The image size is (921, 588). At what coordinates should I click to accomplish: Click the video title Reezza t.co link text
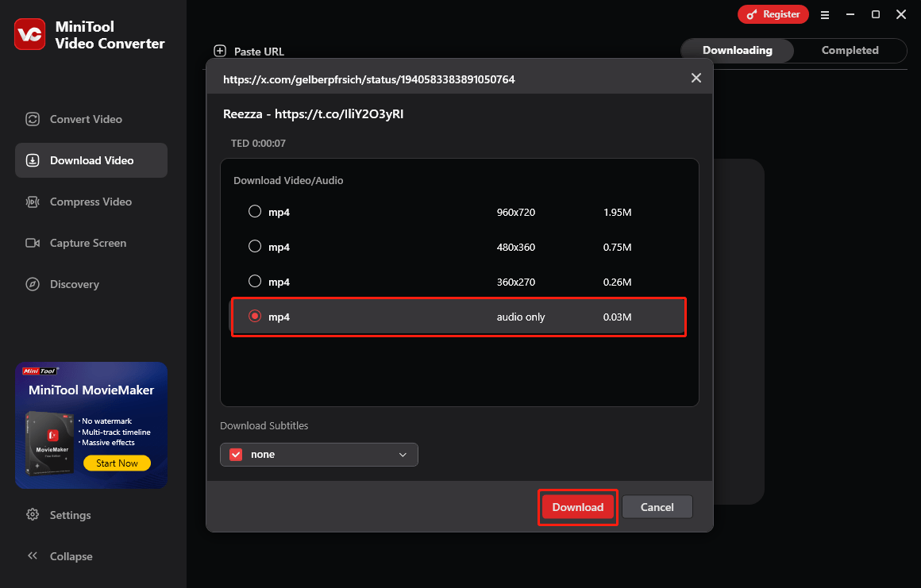point(313,113)
